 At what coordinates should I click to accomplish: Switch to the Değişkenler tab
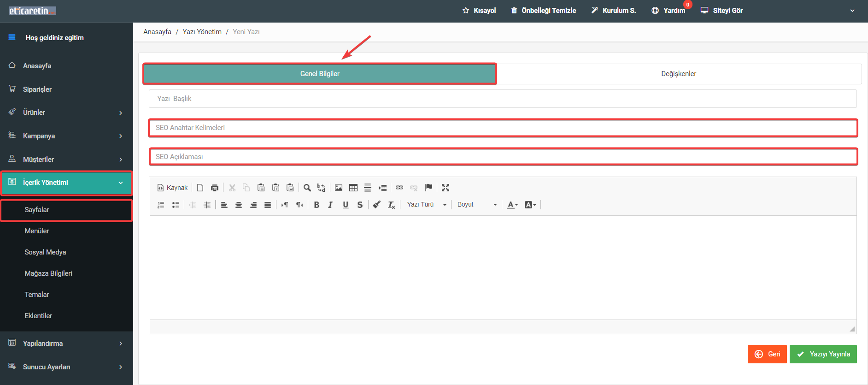tap(679, 74)
